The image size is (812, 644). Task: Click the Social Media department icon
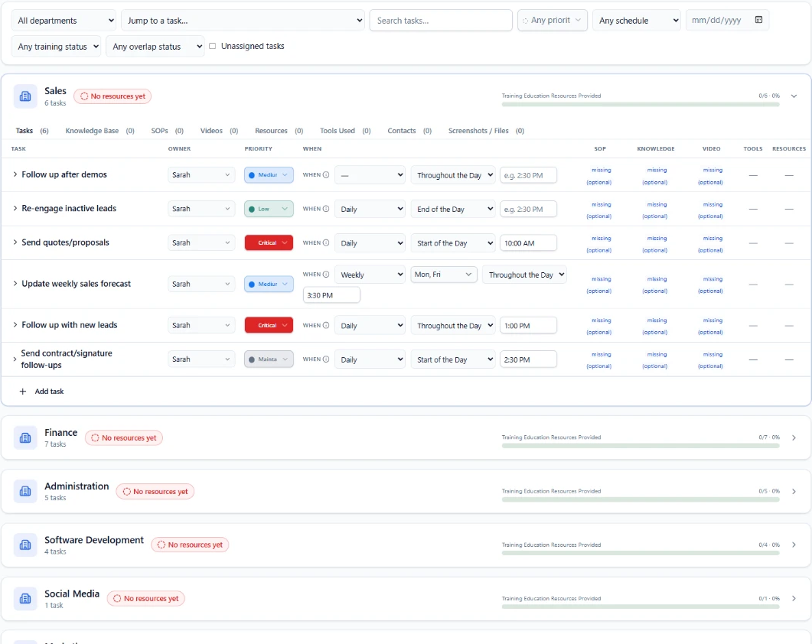click(x=24, y=598)
